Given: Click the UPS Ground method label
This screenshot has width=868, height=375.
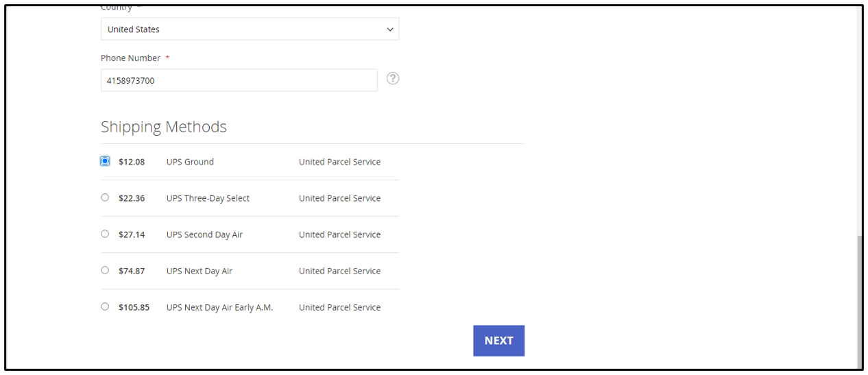Looking at the screenshot, I should 190,162.
